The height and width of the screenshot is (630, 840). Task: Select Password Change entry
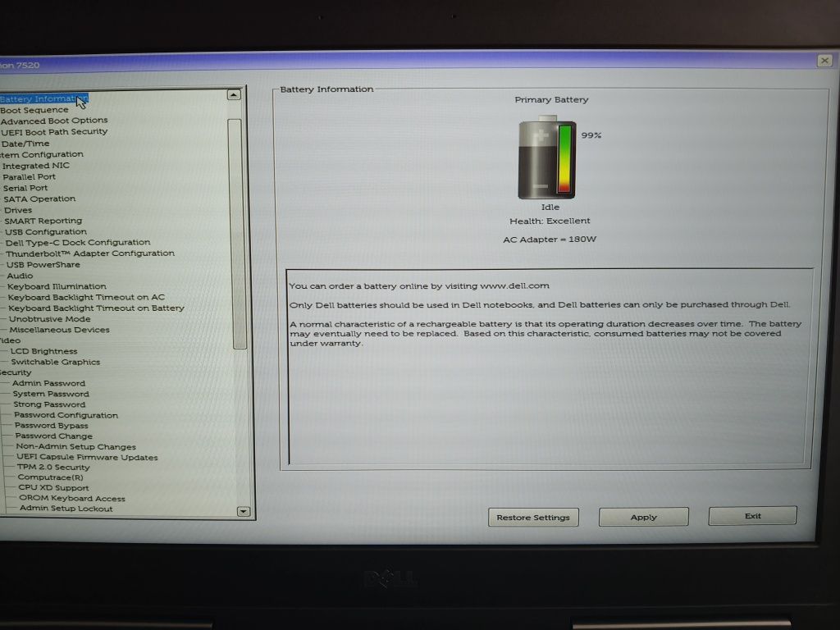pyautogui.click(x=53, y=436)
